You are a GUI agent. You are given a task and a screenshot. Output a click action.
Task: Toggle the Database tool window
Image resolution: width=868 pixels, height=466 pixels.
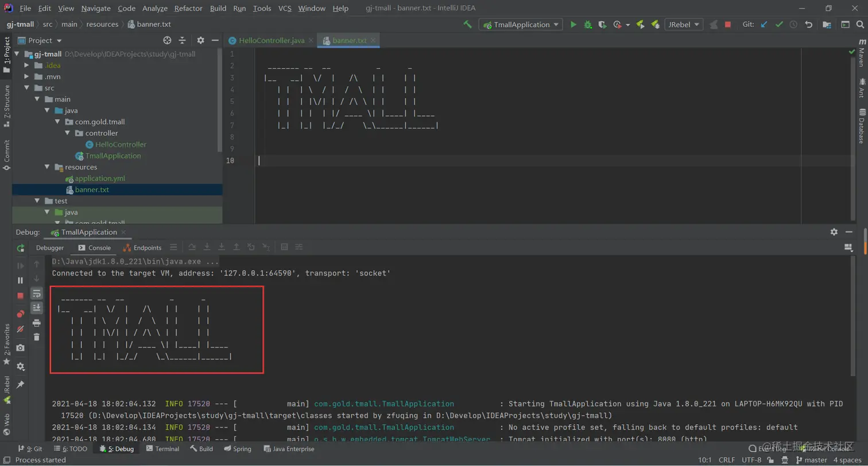click(x=861, y=126)
